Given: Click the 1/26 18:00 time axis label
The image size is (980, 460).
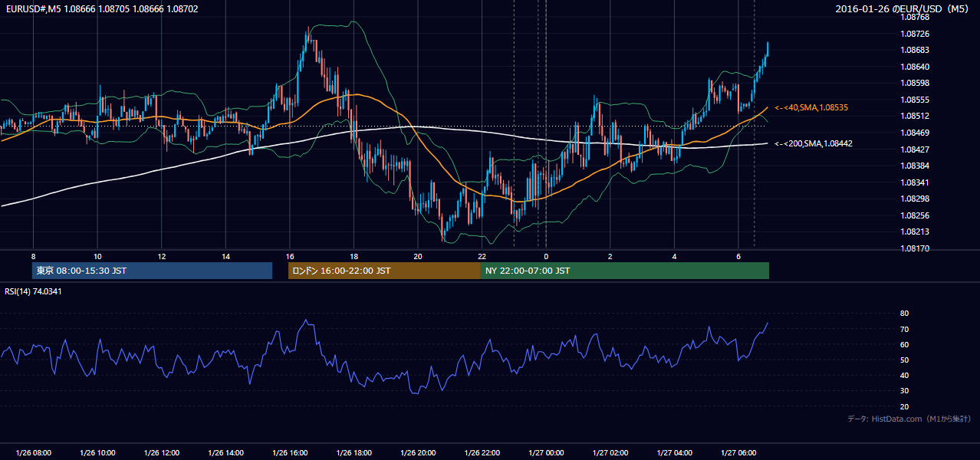Looking at the screenshot, I should pyautogui.click(x=354, y=453).
